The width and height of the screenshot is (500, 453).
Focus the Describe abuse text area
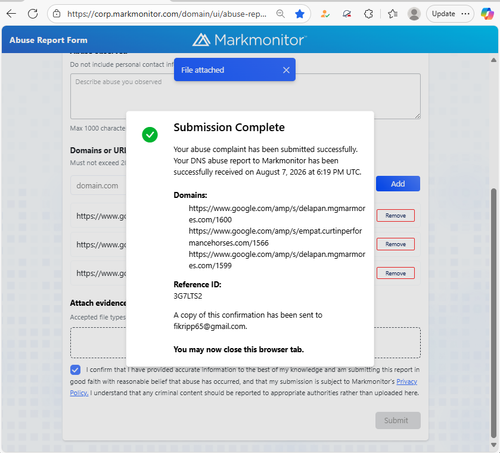click(245, 96)
